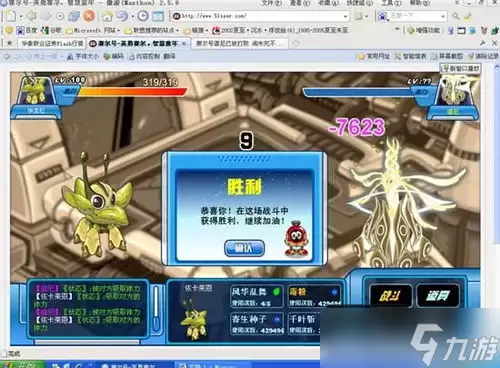Image resolution: width=500 pixels, height=368 pixels.
Task: Click the search magnifier icon beside search box
Action: click(456, 16)
